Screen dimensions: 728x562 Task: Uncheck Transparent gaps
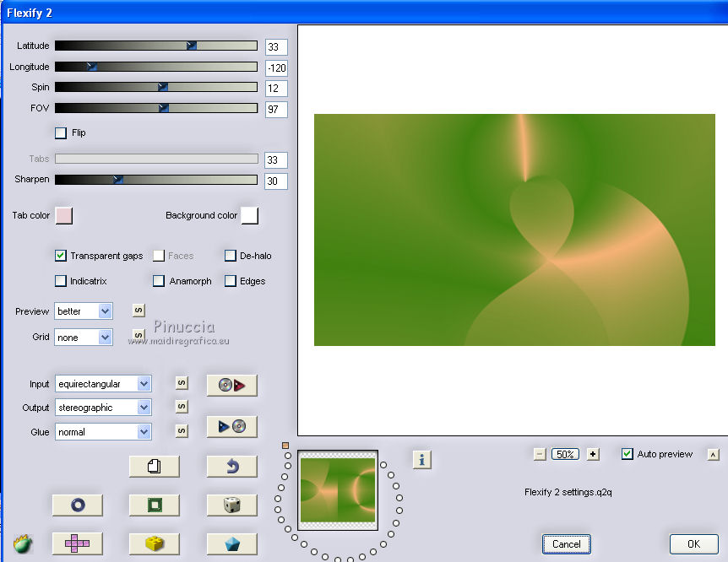[x=60, y=256]
